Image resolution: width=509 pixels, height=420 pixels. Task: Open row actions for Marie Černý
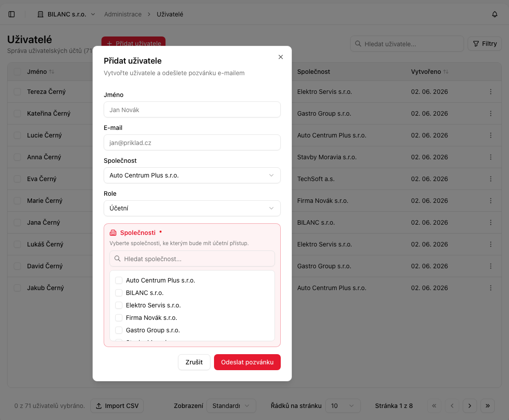pyautogui.click(x=490, y=201)
